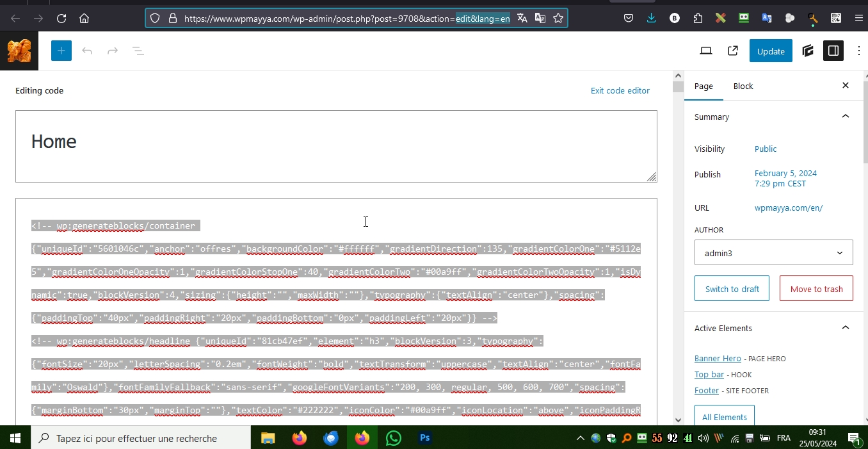Click the All Elements button

point(725,417)
